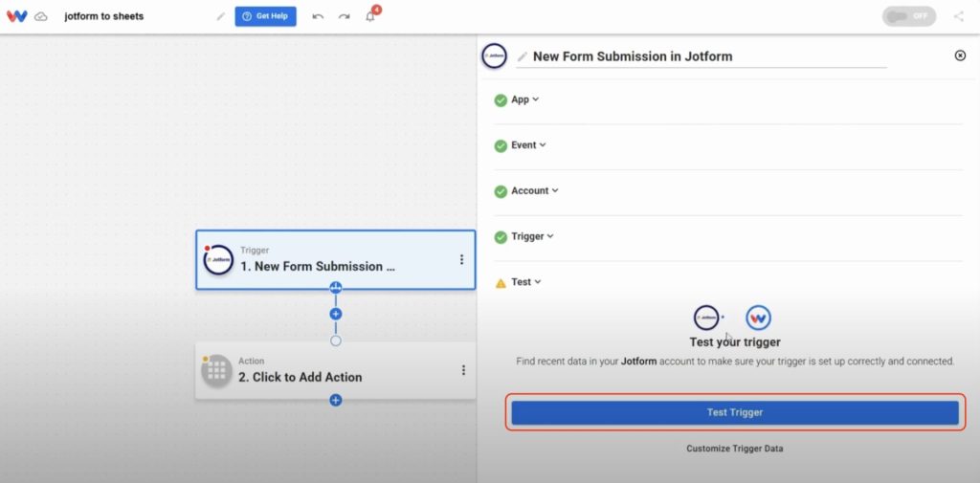Click the Jotform icon in test section

[706, 318]
